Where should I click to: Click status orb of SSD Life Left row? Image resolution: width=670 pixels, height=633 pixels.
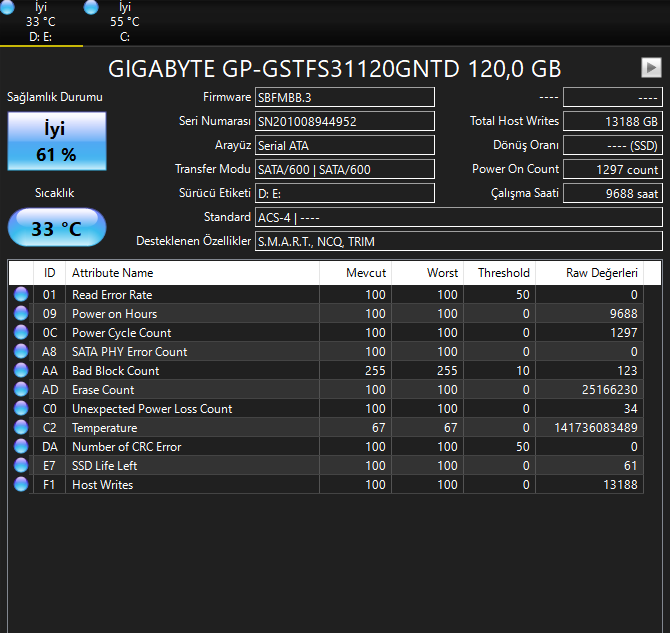point(21,465)
